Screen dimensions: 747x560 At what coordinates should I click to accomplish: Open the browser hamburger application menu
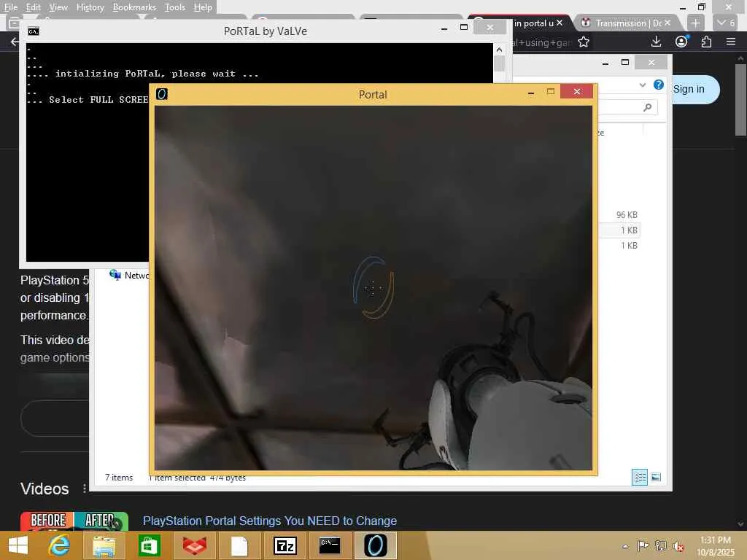pyautogui.click(x=731, y=42)
